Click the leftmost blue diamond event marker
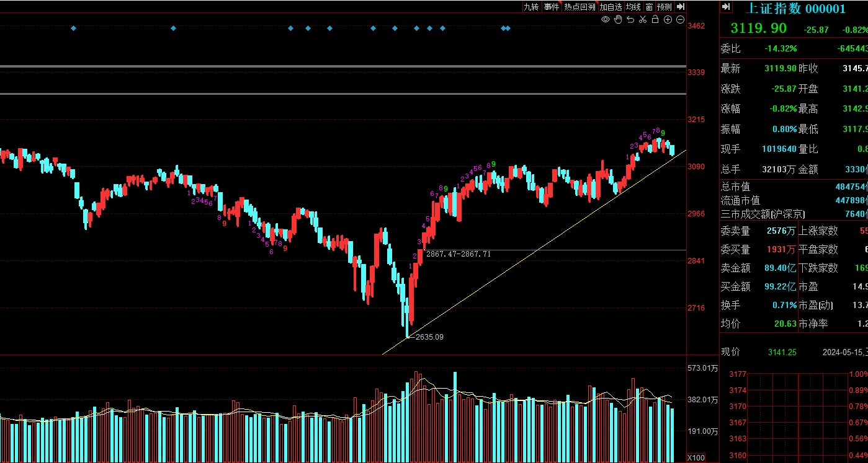This screenshot has height=463, width=868. (x=73, y=28)
